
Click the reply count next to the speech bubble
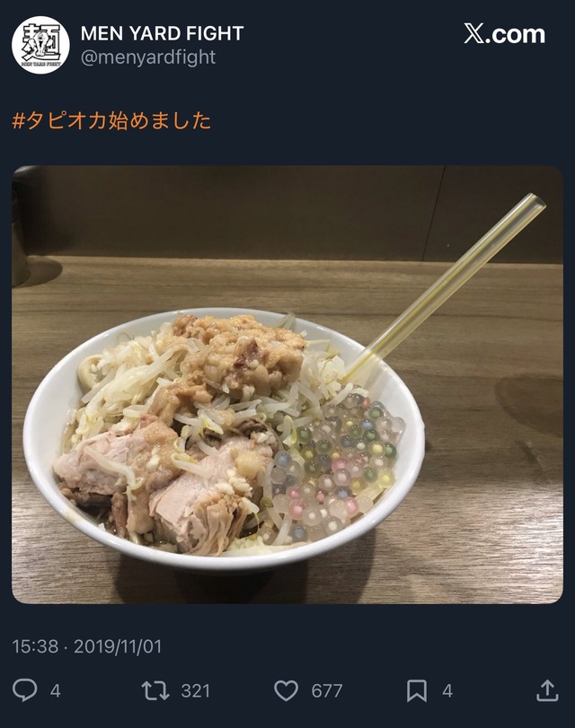[56, 691]
